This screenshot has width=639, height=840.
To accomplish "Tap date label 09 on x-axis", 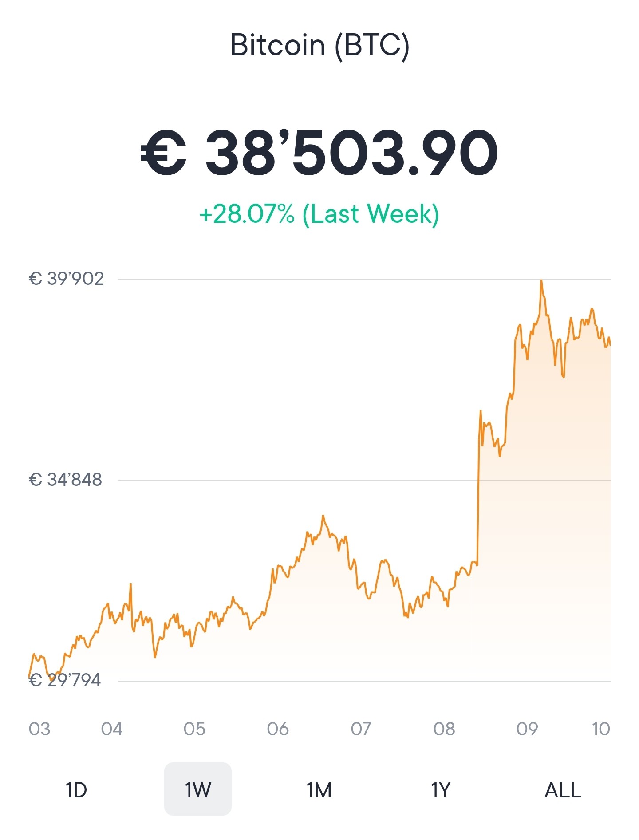I will pos(527,729).
